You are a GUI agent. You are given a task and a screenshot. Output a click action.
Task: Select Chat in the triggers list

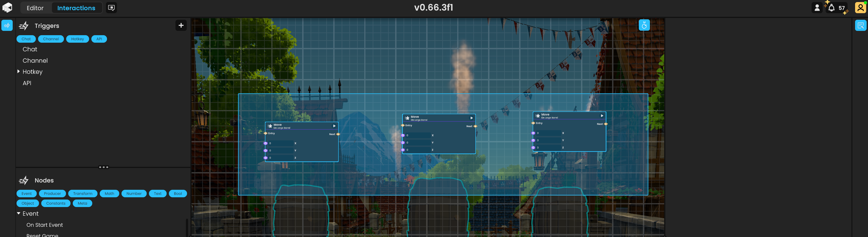point(30,49)
